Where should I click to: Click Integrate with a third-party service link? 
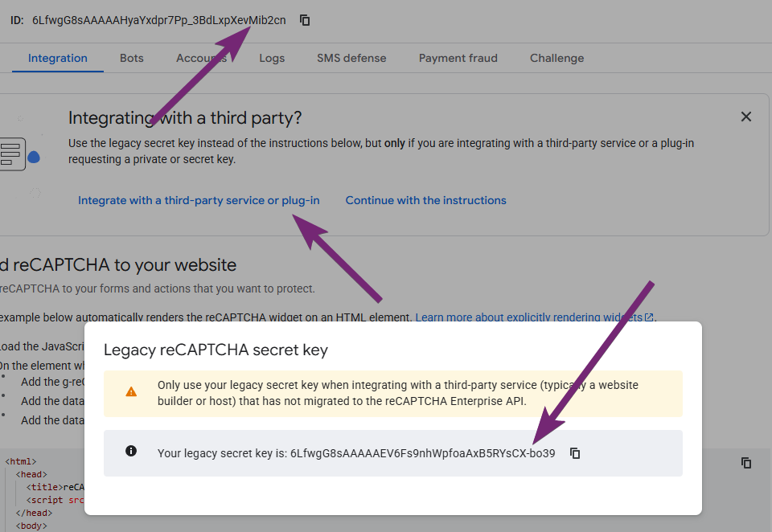point(199,200)
